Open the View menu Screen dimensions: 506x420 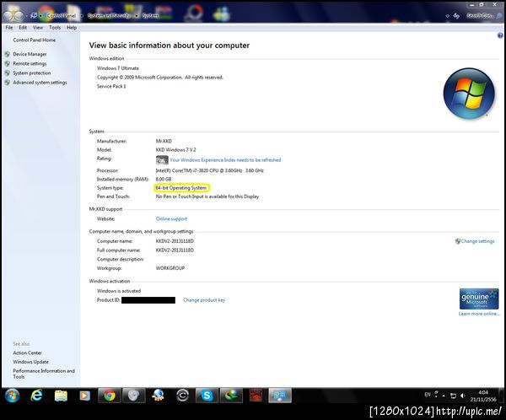click(x=38, y=28)
